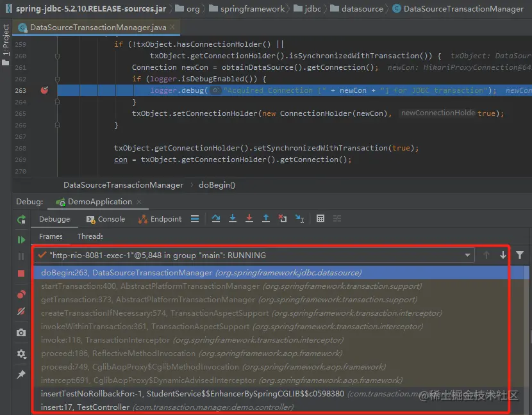
Task: Mute all breakpoints
Action: [x=21, y=311]
